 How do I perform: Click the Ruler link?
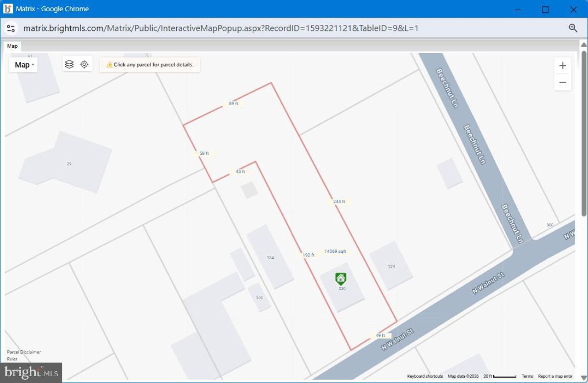[12, 359]
